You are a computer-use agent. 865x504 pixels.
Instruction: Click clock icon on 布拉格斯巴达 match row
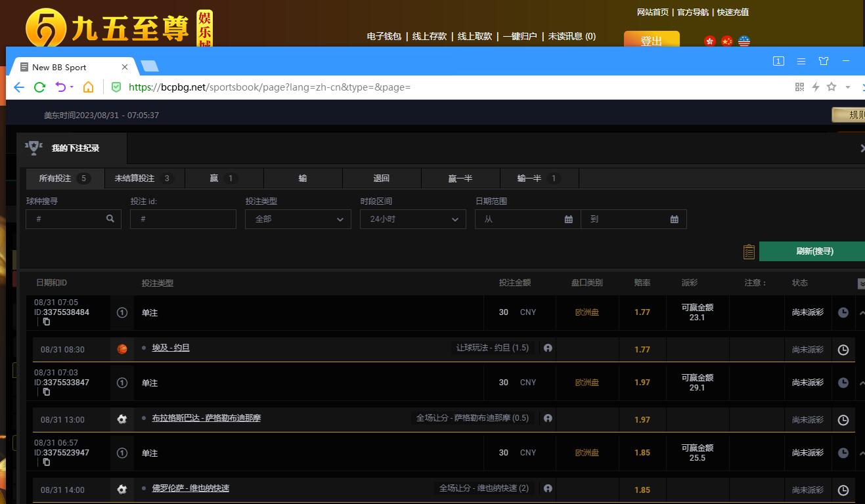click(843, 420)
